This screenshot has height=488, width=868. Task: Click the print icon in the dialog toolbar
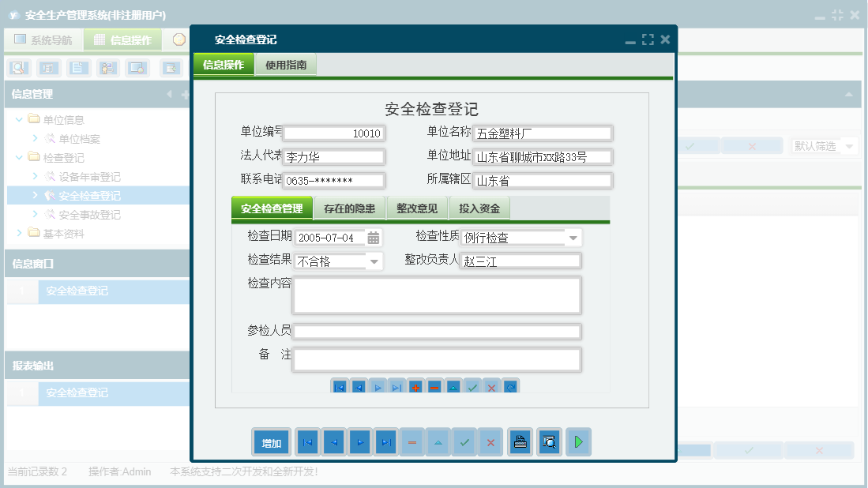[520, 441]
